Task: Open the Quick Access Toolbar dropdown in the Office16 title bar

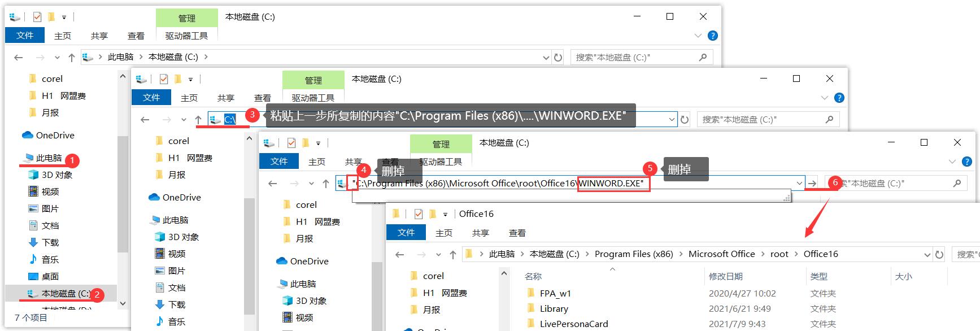Action: pos(446,215)
